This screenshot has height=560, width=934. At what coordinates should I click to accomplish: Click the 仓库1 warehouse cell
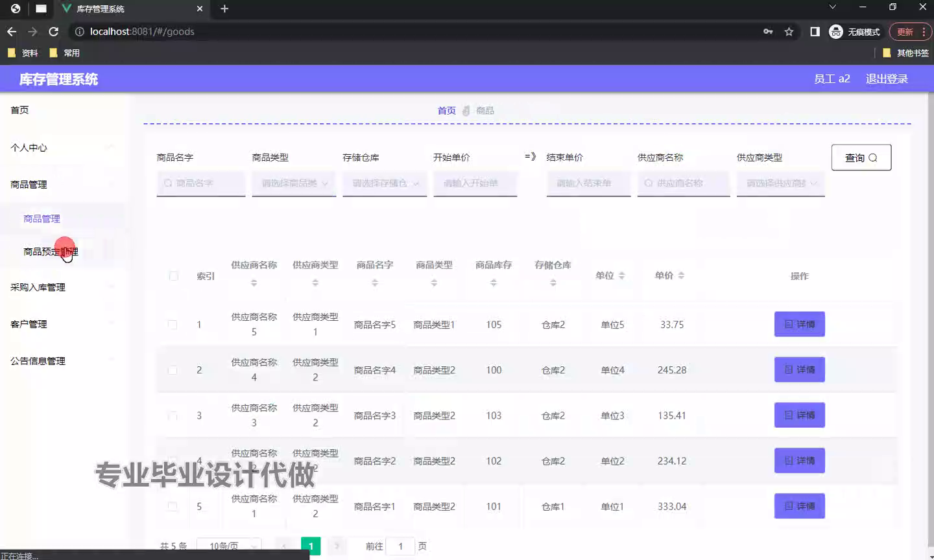pos(553,506)
